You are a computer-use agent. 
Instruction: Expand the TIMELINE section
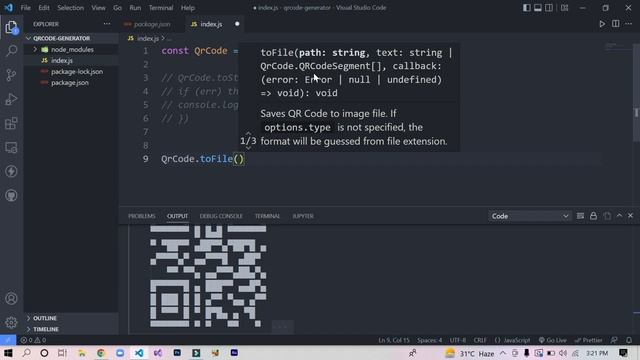(71, 329)
